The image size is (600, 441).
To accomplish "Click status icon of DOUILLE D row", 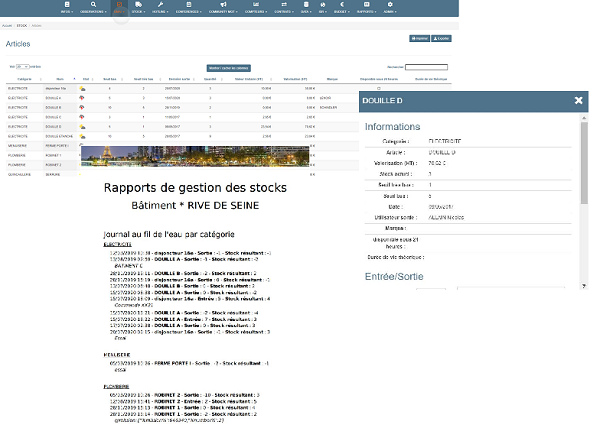I will click(x=82, y=127).
